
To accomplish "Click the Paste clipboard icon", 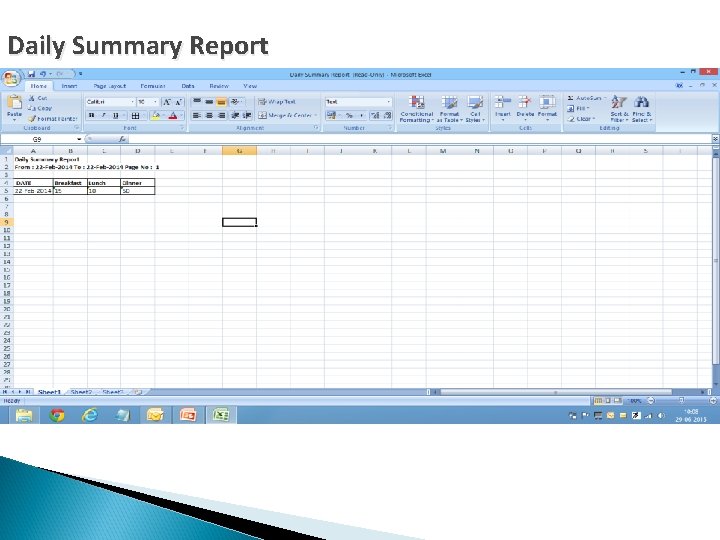I will pyautogui.click(x=15, y=103).
